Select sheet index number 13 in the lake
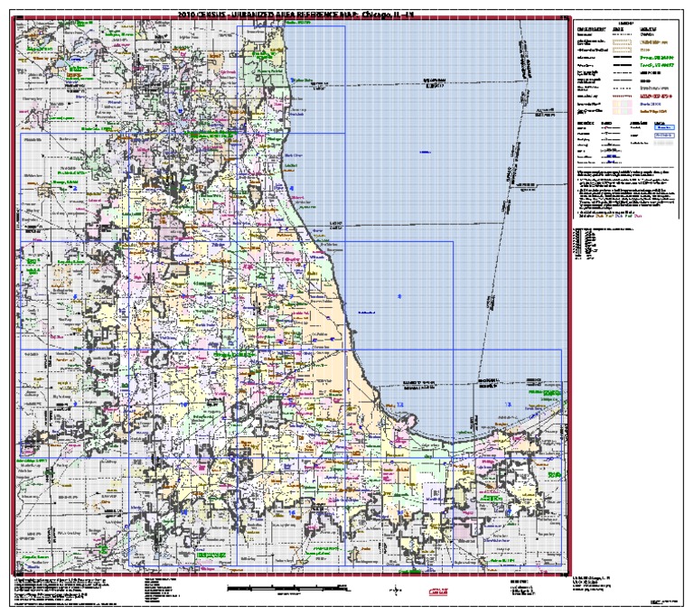Screen dimensions: 694x616 [508, 405]
